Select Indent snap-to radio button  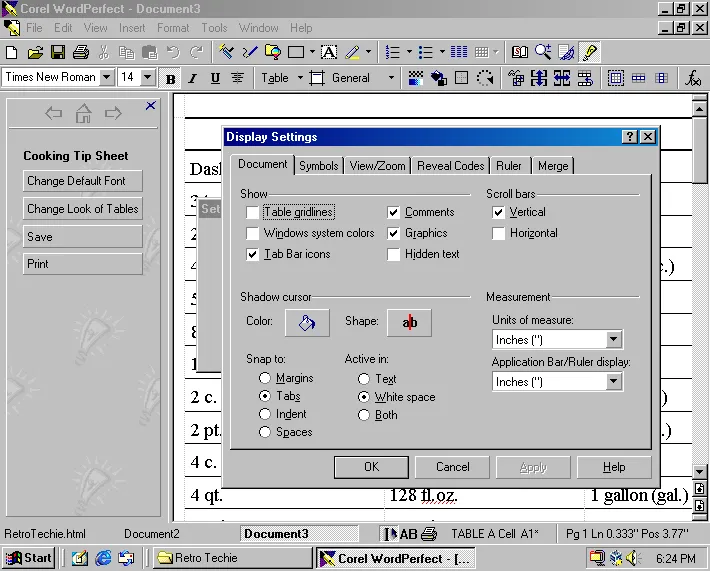tap(264, 414)
